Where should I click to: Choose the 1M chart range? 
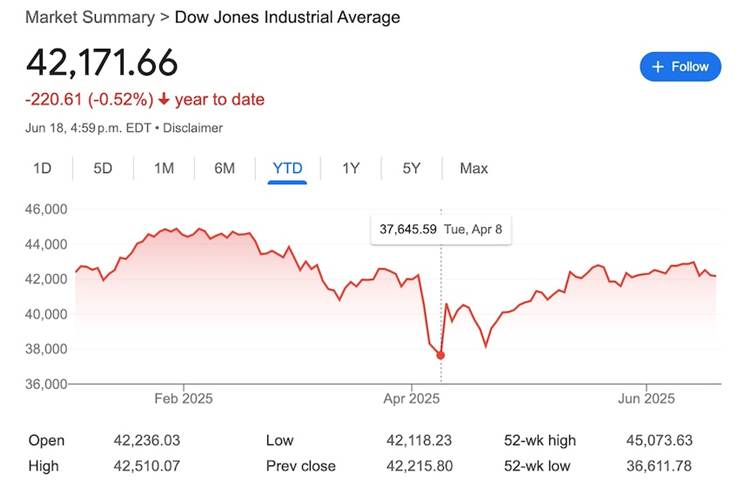[x=164, y=168]
